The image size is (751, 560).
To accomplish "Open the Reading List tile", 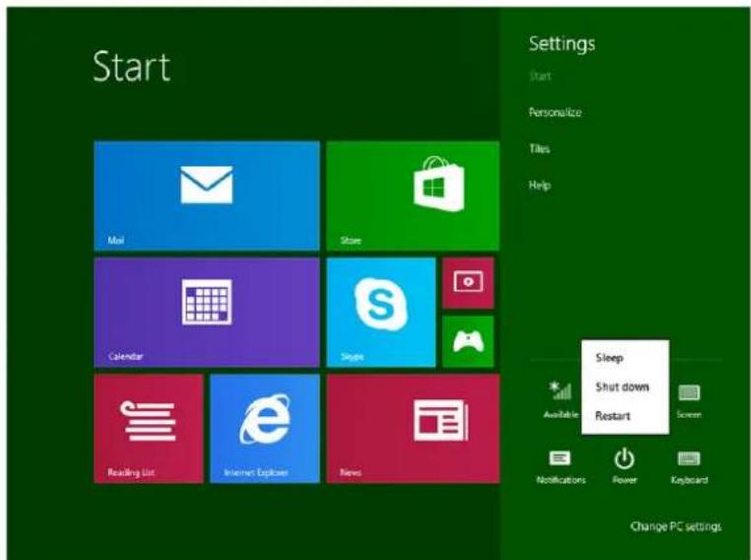I will click(149, 429).
